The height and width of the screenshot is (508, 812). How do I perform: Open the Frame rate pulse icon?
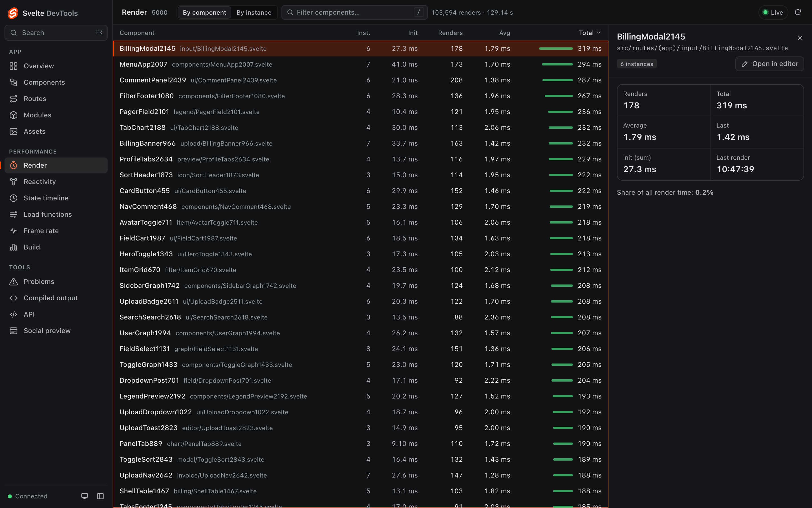pos(14,231)
